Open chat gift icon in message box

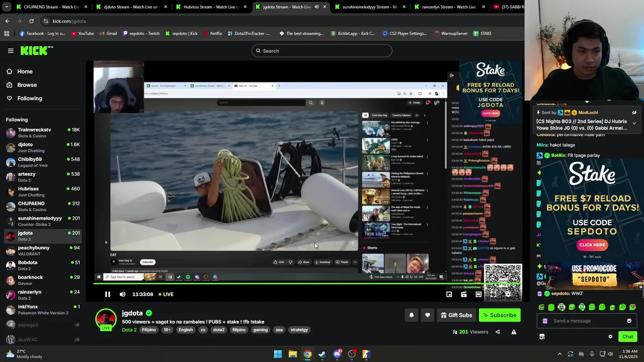coord(545,321)
